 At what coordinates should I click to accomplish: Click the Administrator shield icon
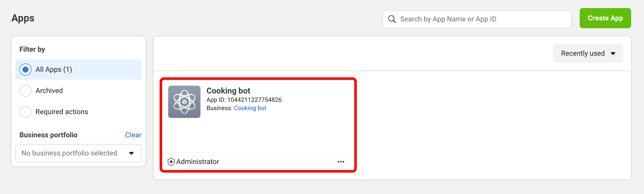(171, 162)
